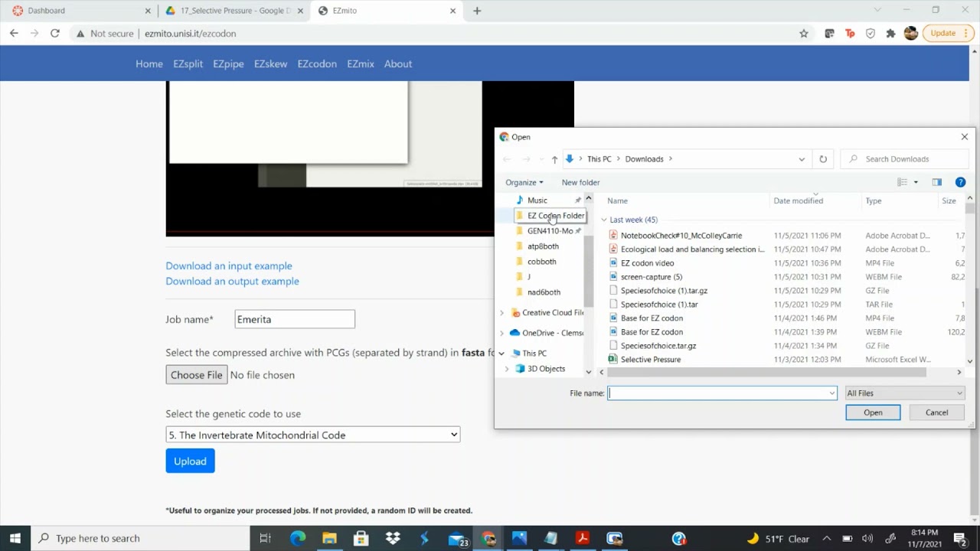Image resolution: width=980 pixels, height=551 pixels.
Task: Go to About page in navigation
Action: click(x=398, y=64)
